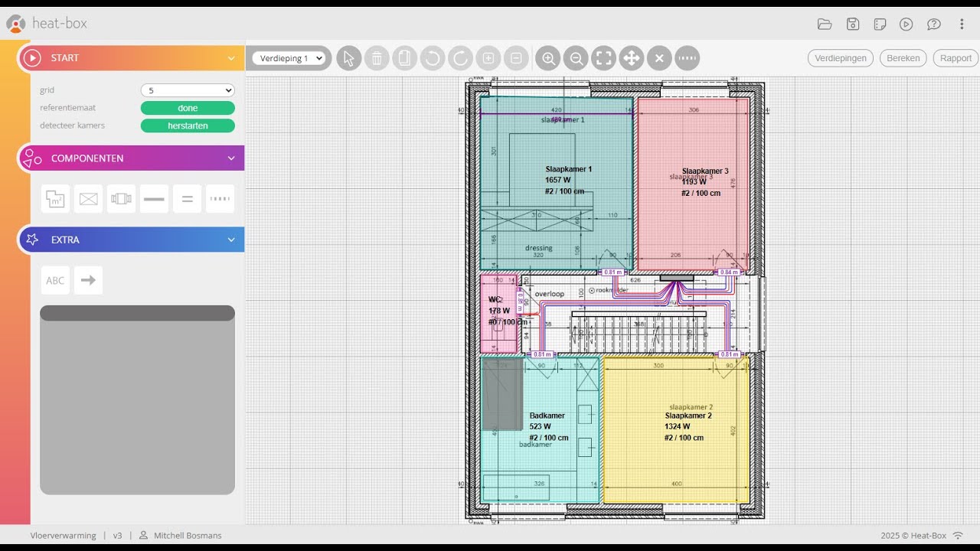Click Vloerverwarming in status bar

pos(64,536)
